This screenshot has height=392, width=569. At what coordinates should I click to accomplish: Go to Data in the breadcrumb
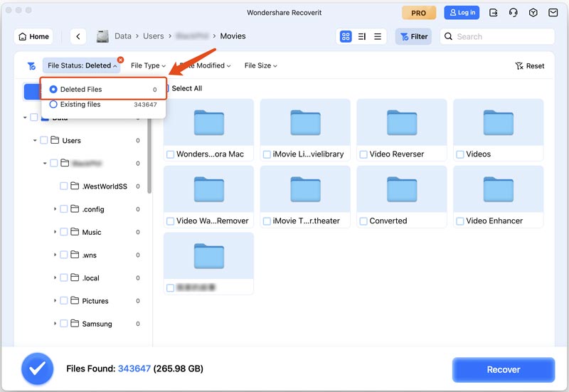(123, 36)
